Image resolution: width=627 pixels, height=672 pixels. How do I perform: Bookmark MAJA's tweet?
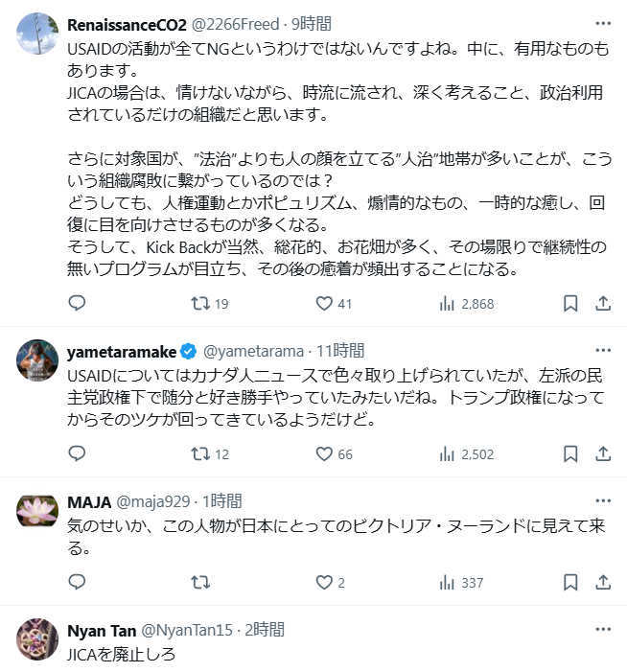pos(570,582)
